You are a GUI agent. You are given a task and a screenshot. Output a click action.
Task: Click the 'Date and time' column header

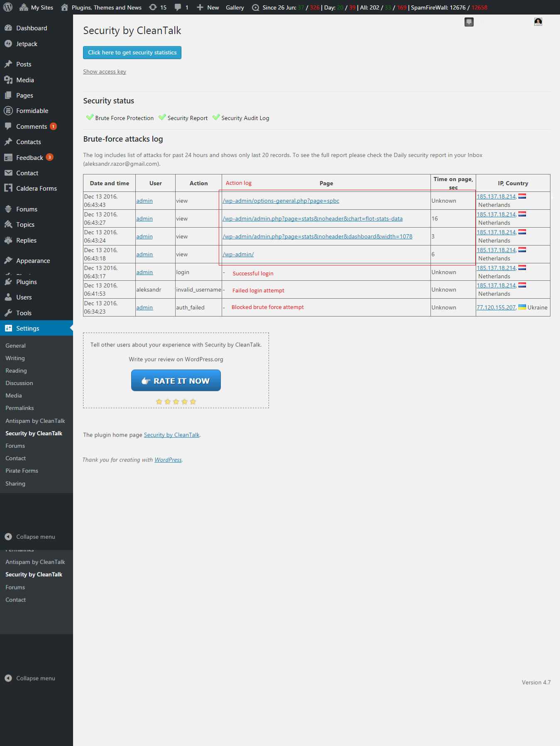[110, 183]
